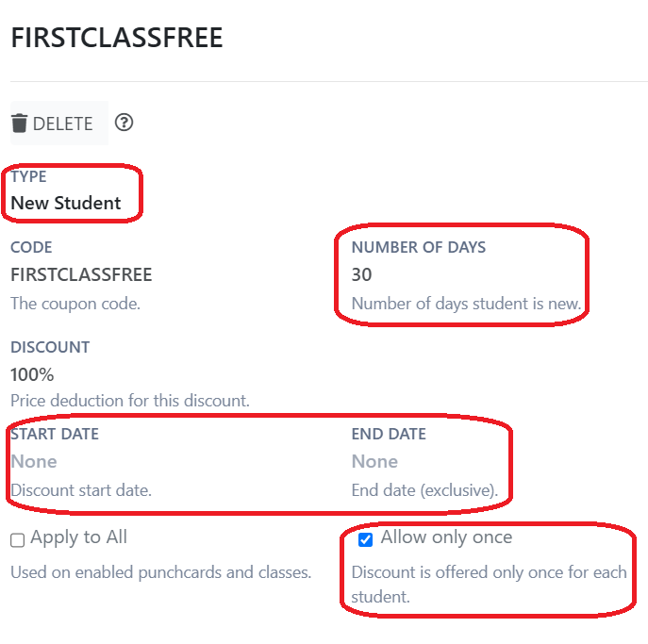Click the FIRSTCLASSFREE page heading
This screenshot has height=644, width=648.
coord(117,38)
